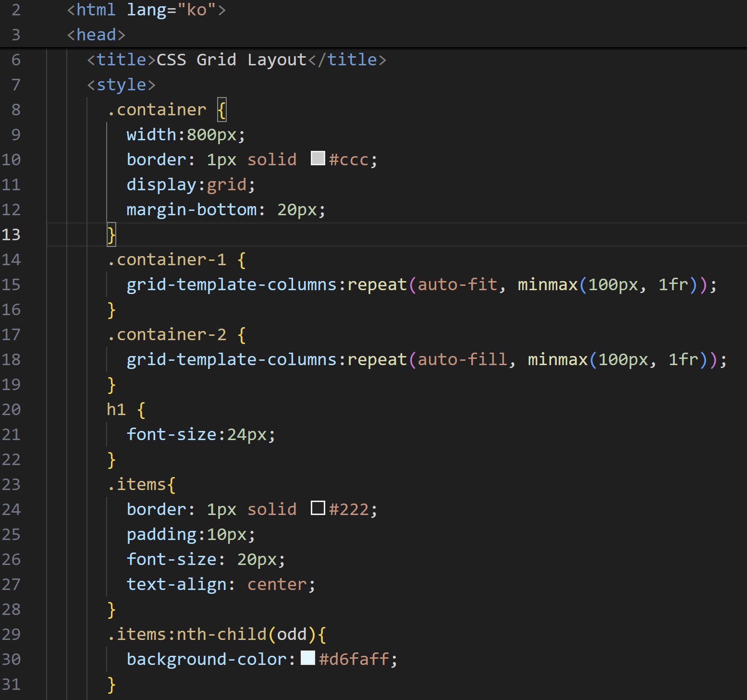Click line number 20 in gutter

point(11,409)
